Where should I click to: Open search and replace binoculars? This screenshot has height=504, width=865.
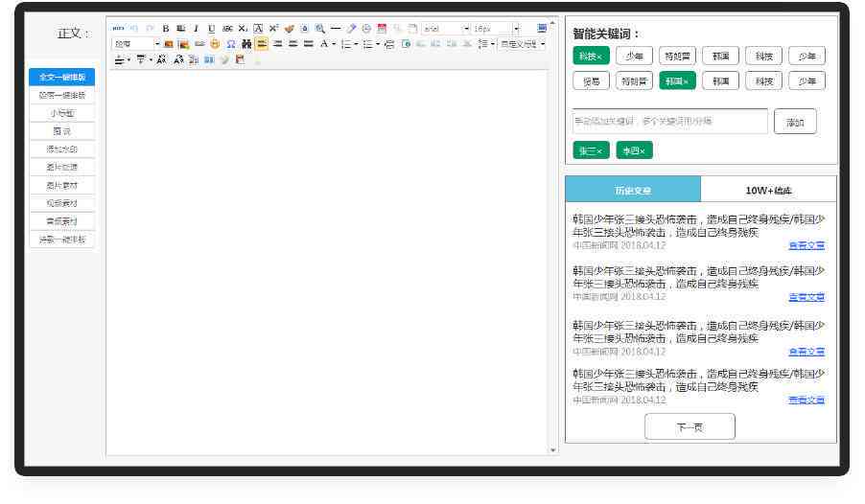pyautogui.click(x=246, y=44)
